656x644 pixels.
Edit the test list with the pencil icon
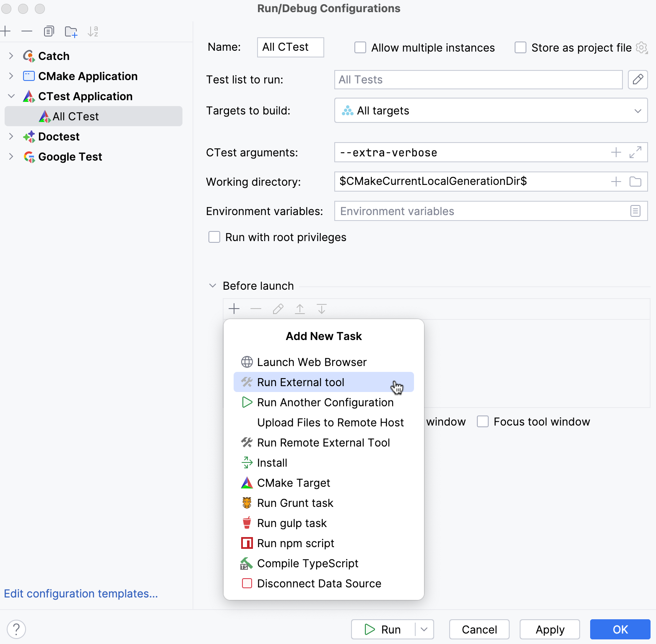coord(638,80)
